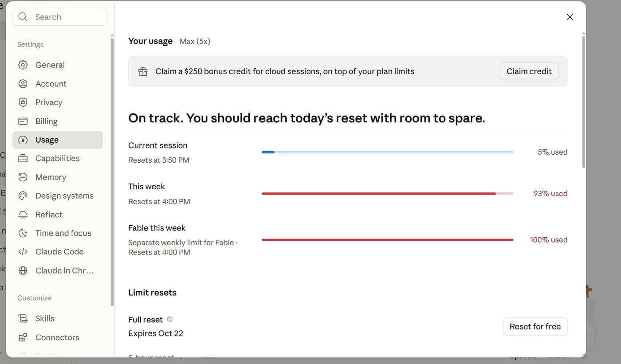Image resolution: width=621 pixels, height=364 pixels.
Task: Click the '93% used' label
Action: [550, 194]
